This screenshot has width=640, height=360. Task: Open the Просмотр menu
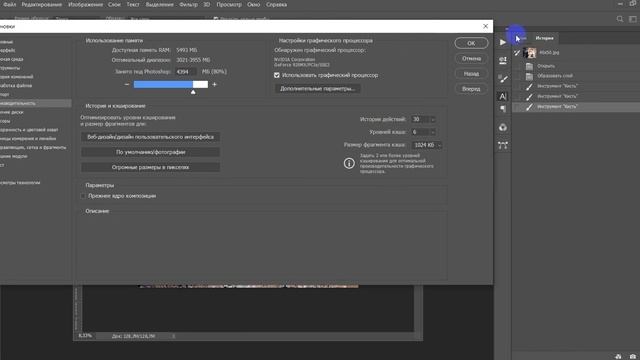[229, 4]
